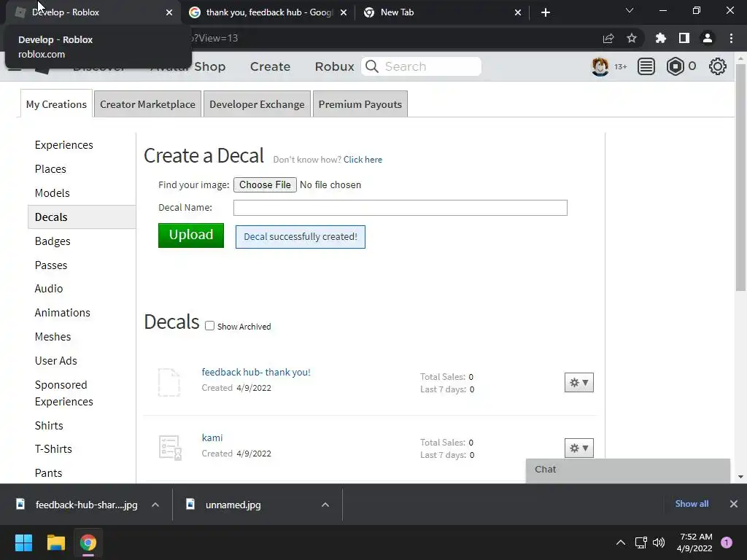Open Chrome tab search chevron
The width and height of the screenshot is (747, 560).
pos(630,10)
